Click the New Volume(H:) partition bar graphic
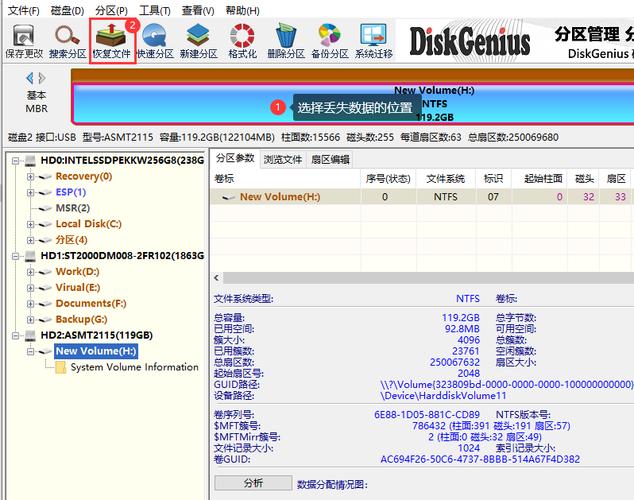The image size is (634, 500). click(353, 103)
